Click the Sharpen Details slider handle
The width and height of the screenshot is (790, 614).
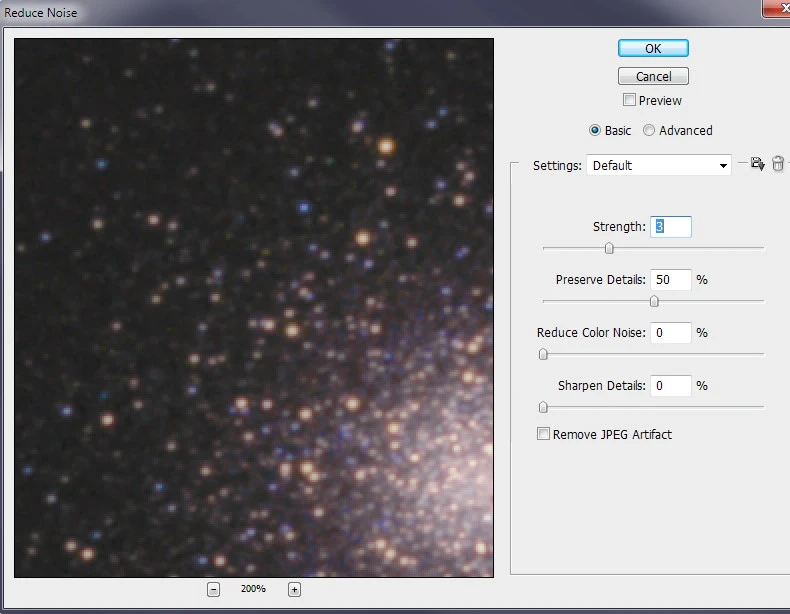pyautogui.click(x=543, y=407)
